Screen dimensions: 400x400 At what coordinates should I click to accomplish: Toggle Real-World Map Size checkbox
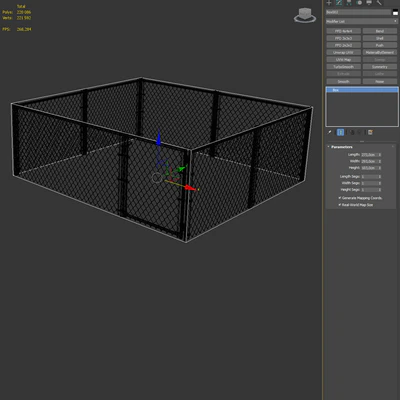(340, 205)
